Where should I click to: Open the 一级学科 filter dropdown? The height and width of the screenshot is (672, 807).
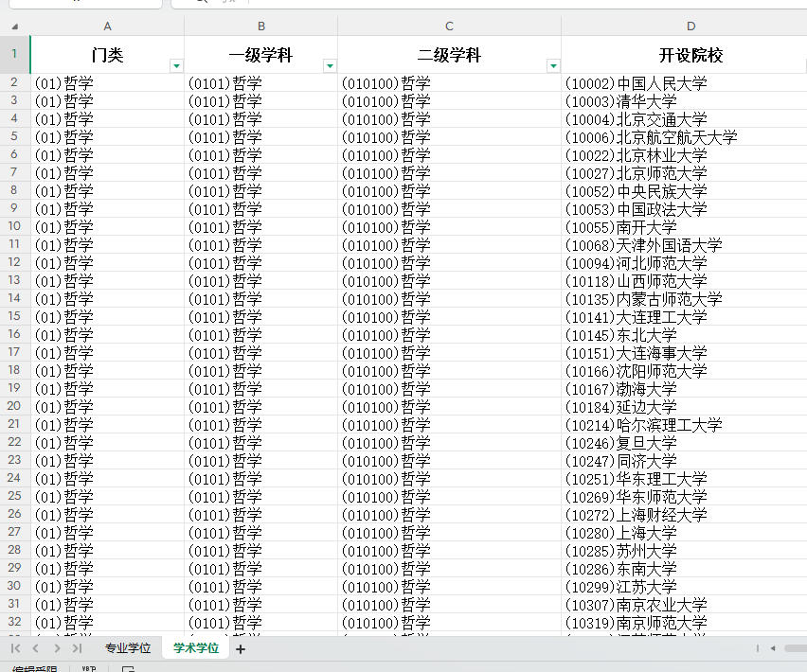pyautogui.click(x=329, y=65)
